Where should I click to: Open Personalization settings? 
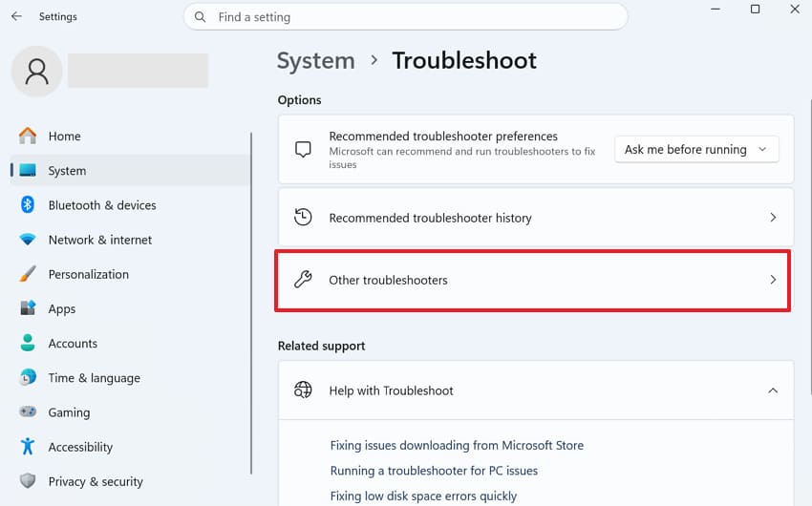[x=89, y=274]
